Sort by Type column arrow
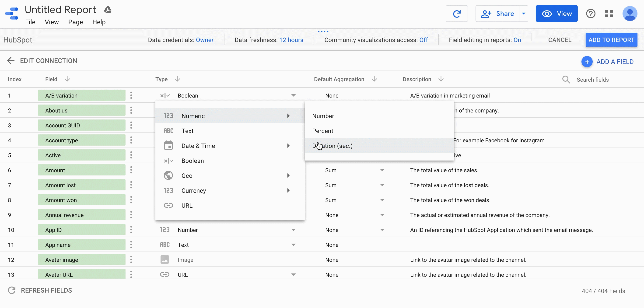The image size is (644, 308). [x=177, y=79]
